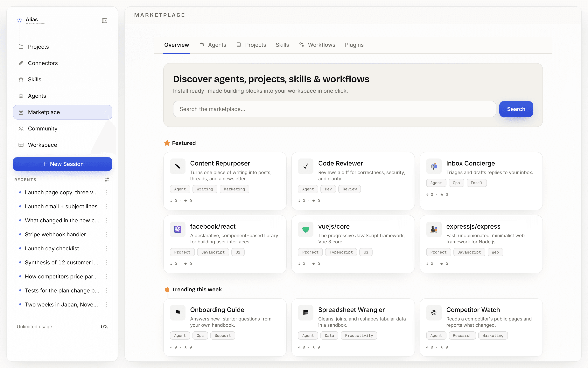Open the How competitors price recent session

point(61,276)
